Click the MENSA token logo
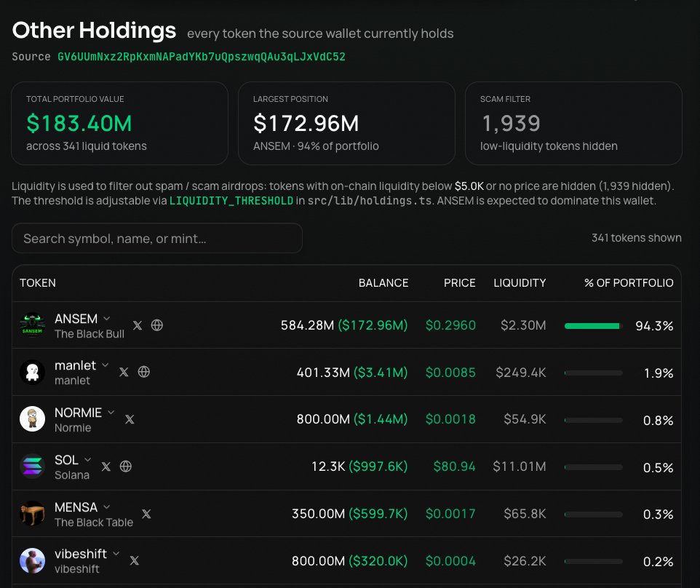700x588 pixels. pos(32,514)
